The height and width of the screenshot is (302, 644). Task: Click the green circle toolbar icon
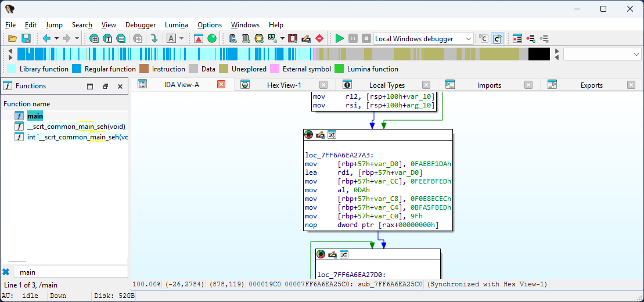tap(212, 38)
